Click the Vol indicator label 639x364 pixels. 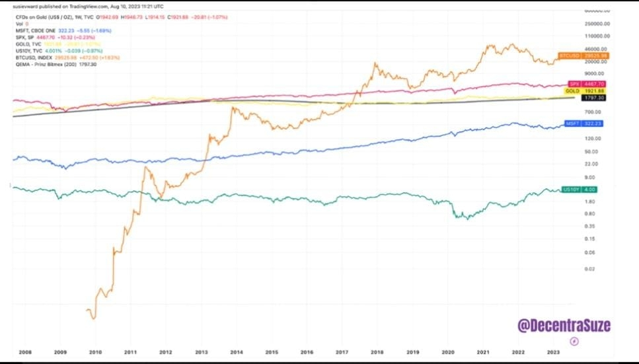19,24
